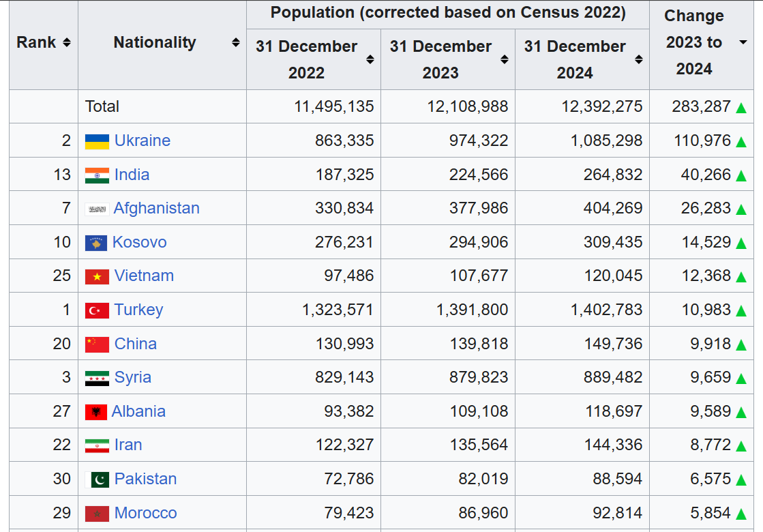Sort by 31 December 2024 column
This screenshot has width=763, height=532.
(x=639, y=59)
